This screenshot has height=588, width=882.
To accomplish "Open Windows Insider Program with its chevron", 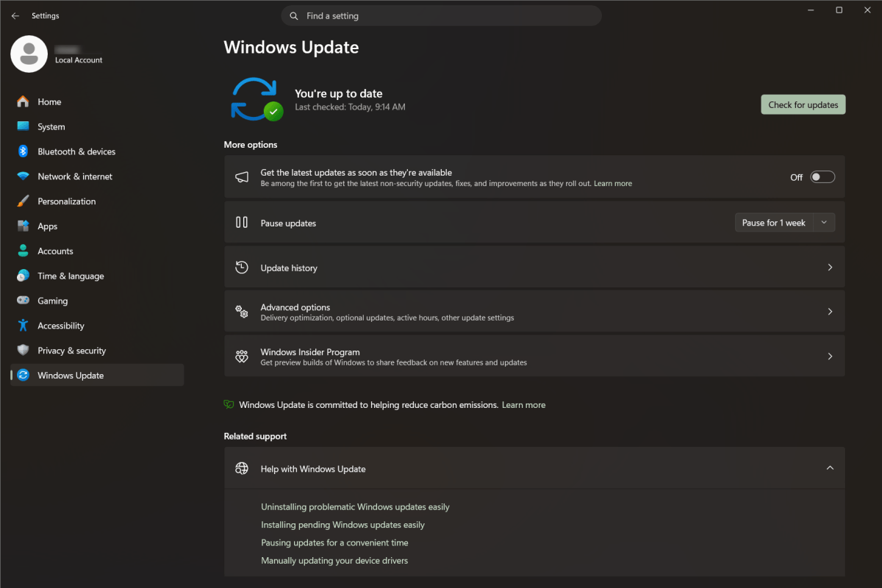I will tap(830, 356).
